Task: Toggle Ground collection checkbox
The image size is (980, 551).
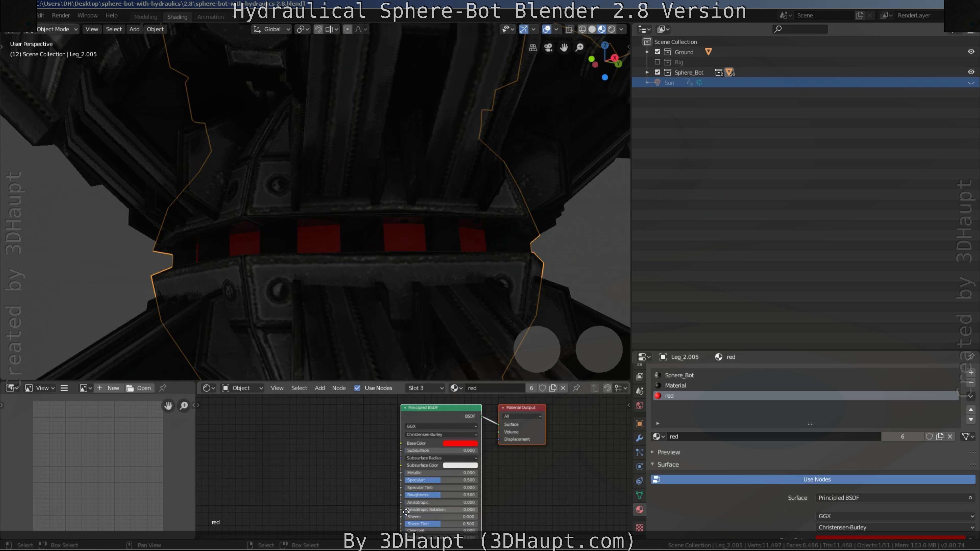Action: click(x=657, y=52)
